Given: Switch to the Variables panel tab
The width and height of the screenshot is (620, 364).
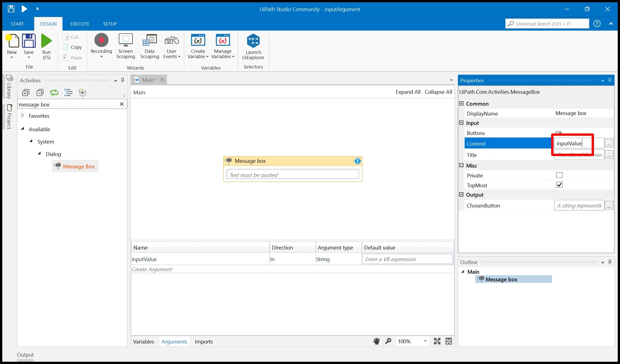Looking at the screenshot, I should click(x=143, y=342).
